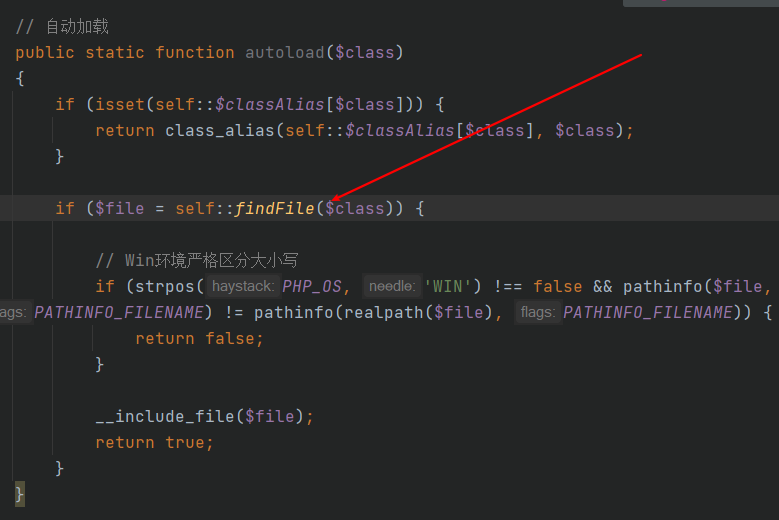Click the '// 自动加载' comment line
Viewport: 779px width, 520px height.
(x=62, y=26)
